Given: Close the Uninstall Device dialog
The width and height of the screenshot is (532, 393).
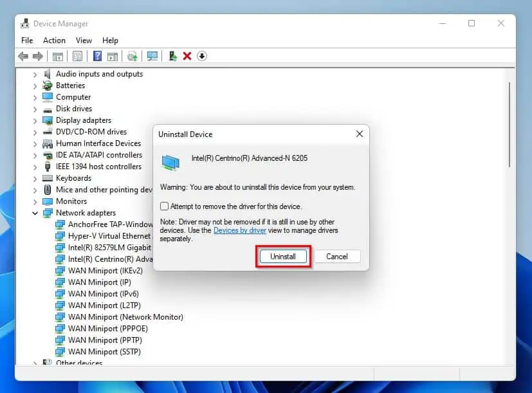Looking at the screenshot, I should coord(360,134).
